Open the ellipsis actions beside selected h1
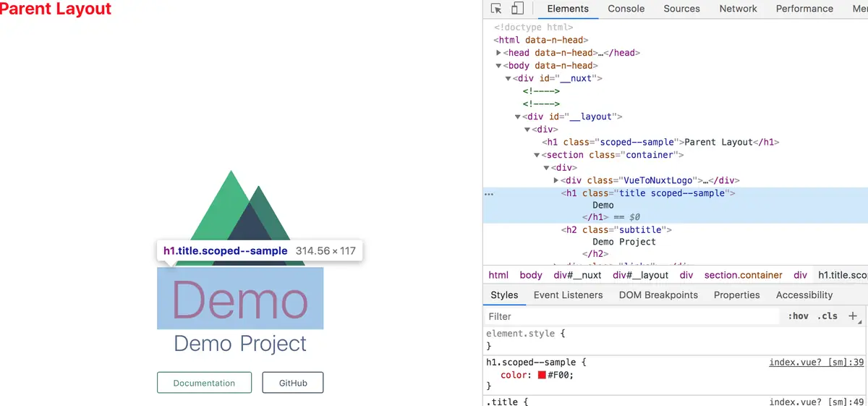Screen dimensions: 868x406 click(489, 194)
